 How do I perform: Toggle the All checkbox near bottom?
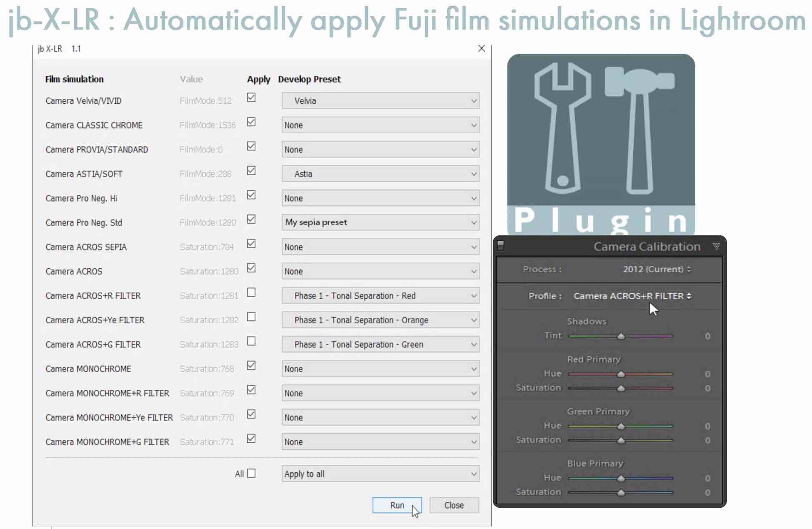pyautogui.click(x=251, y=474)
